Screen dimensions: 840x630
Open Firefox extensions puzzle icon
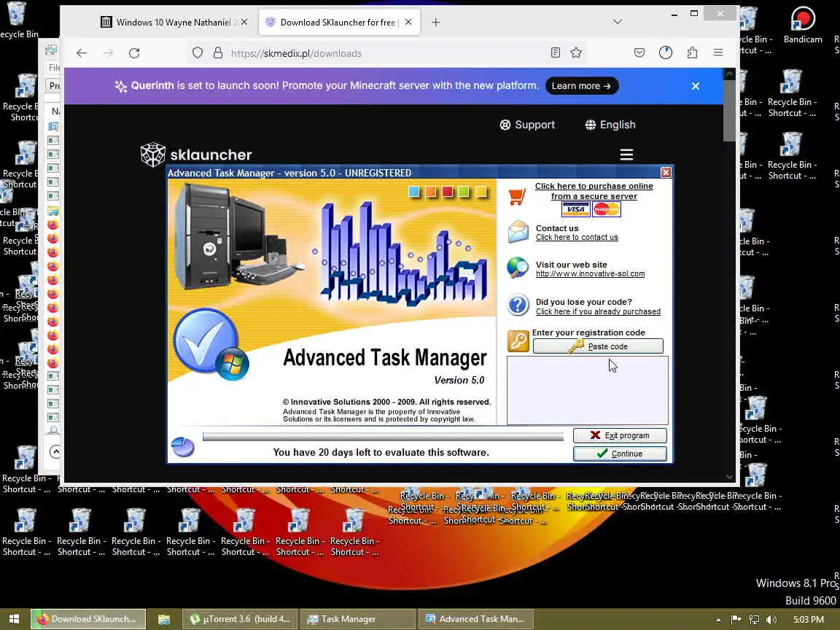click(692, 52)
